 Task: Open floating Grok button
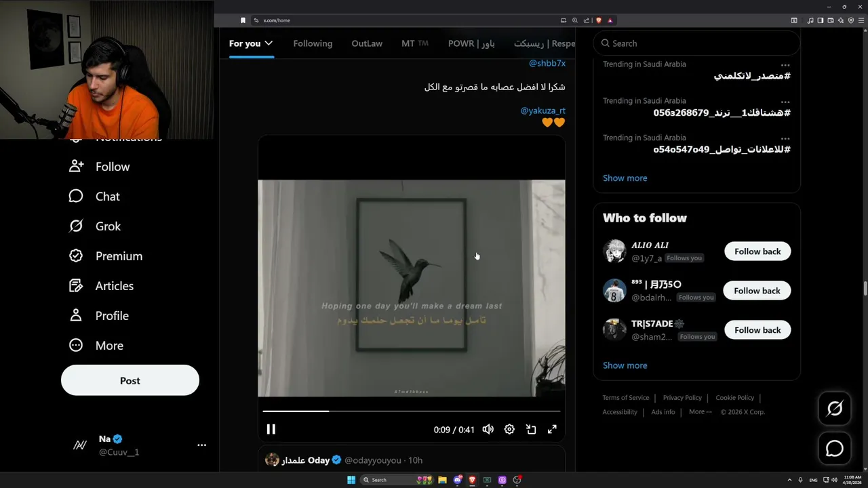(x=835, y=409)
